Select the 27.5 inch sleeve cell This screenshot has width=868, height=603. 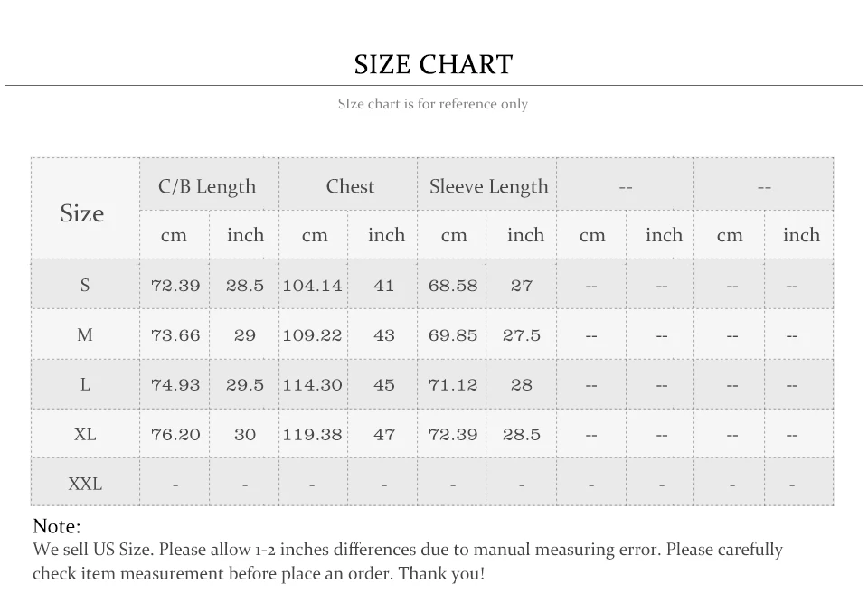pyautogui.click(x=522, y=335)
